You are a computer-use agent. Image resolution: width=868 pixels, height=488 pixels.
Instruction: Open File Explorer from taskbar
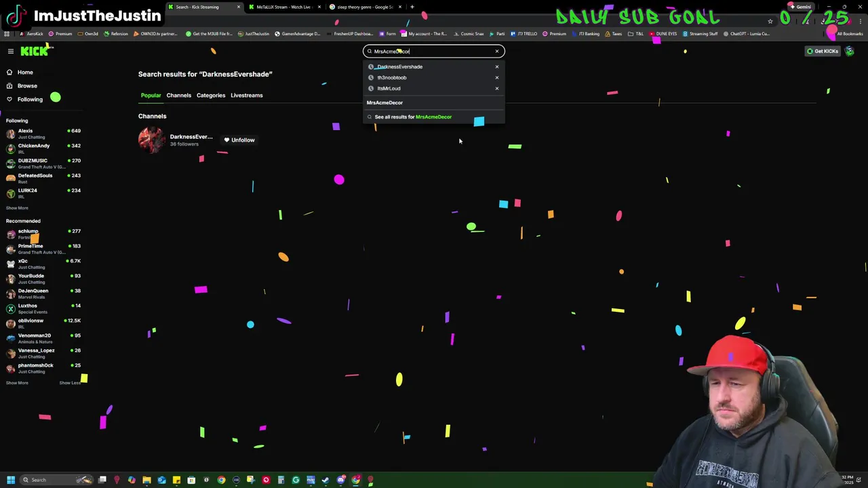coord(146,480)
